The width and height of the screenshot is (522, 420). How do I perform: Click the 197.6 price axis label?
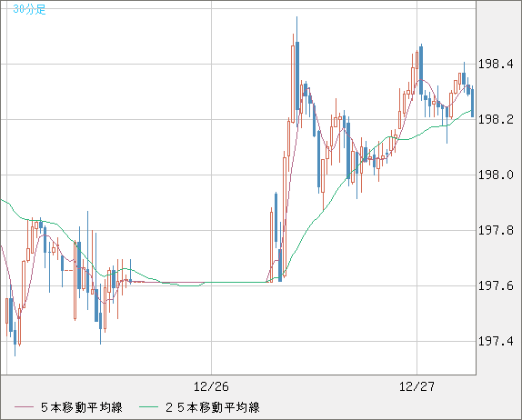496,285
